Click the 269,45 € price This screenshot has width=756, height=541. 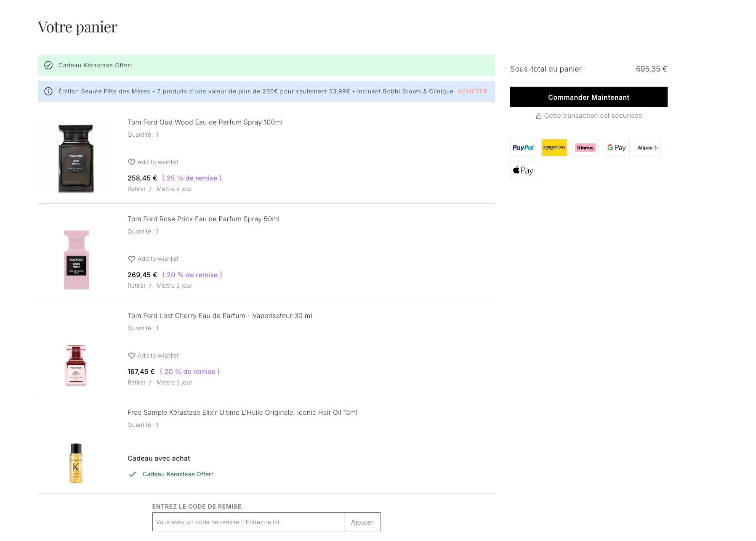142,275
